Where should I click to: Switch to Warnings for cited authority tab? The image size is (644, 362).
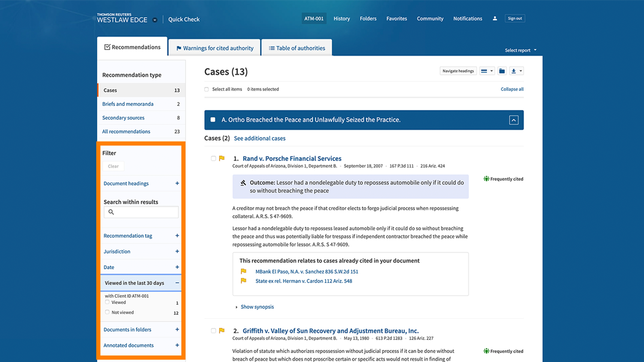(x=214, y=48)
